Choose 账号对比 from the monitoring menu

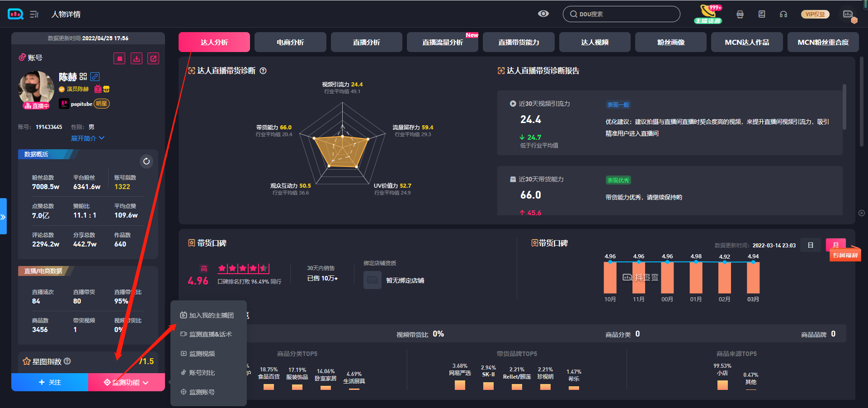point(202,373)
